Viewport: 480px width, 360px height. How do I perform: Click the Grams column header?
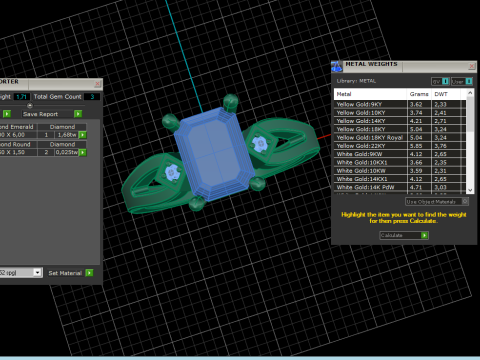(419, 94)
